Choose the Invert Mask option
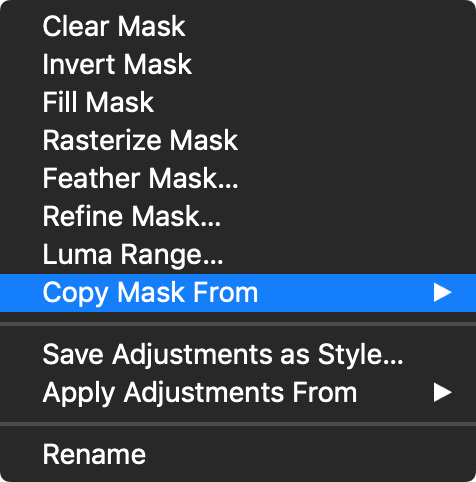The height and width of the screenshot is (482, 476). pyautogui.click(x=238, y=64)
